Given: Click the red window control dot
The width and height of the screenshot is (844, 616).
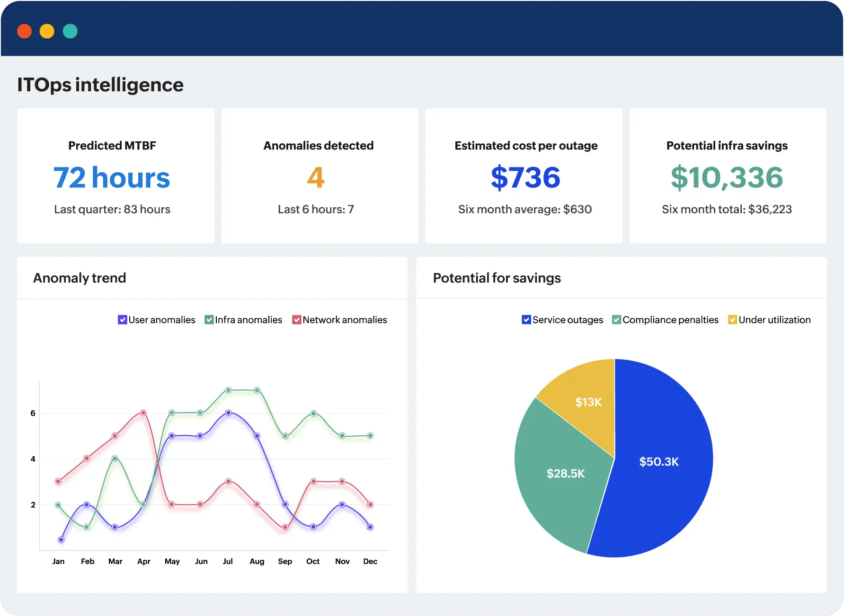Looking at the screenshot, I should 24,31.
